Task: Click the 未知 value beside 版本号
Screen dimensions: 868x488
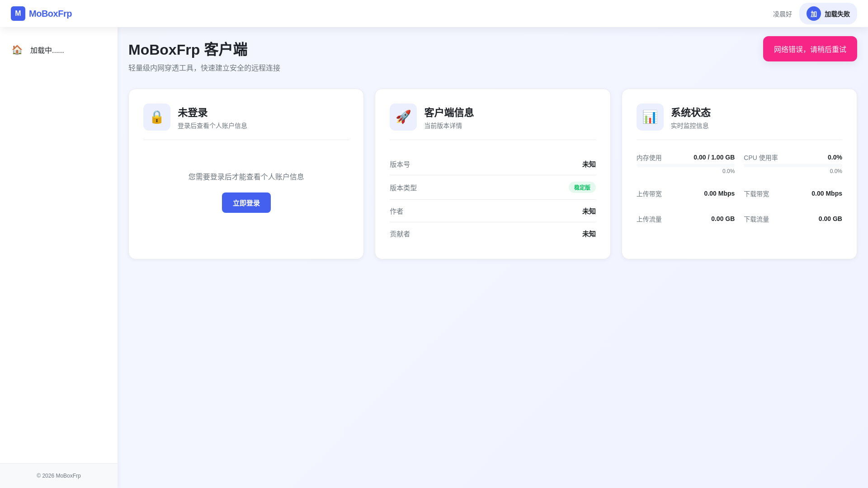Action: 589,164
